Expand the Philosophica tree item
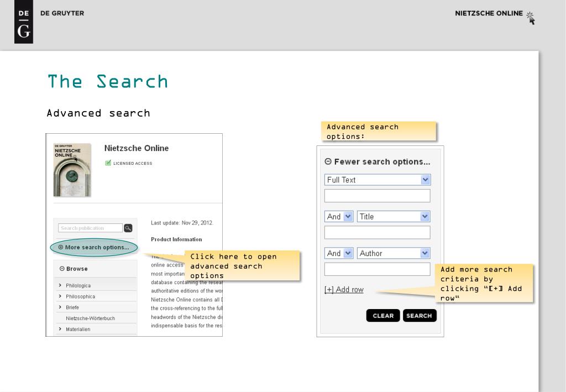The width and height of the screenshot is (566, 392). [60, 296]
